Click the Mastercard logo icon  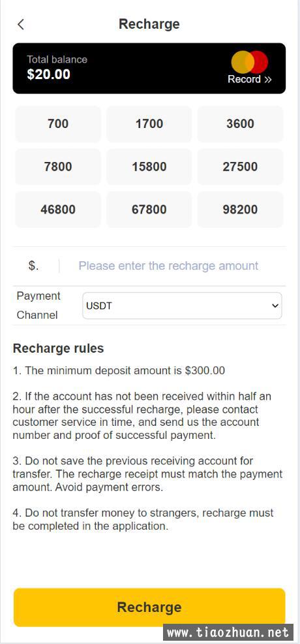[x=250, y=62]
